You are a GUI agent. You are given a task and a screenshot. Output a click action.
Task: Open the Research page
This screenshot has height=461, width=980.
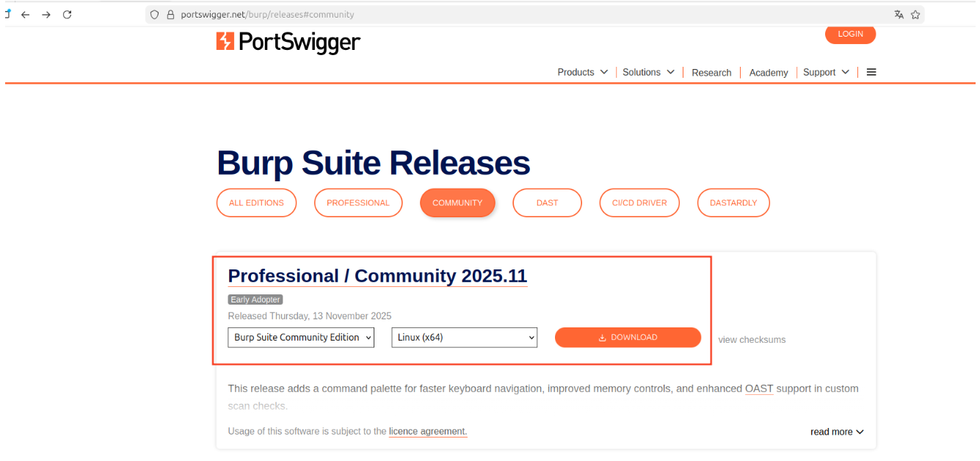[711, 73]
